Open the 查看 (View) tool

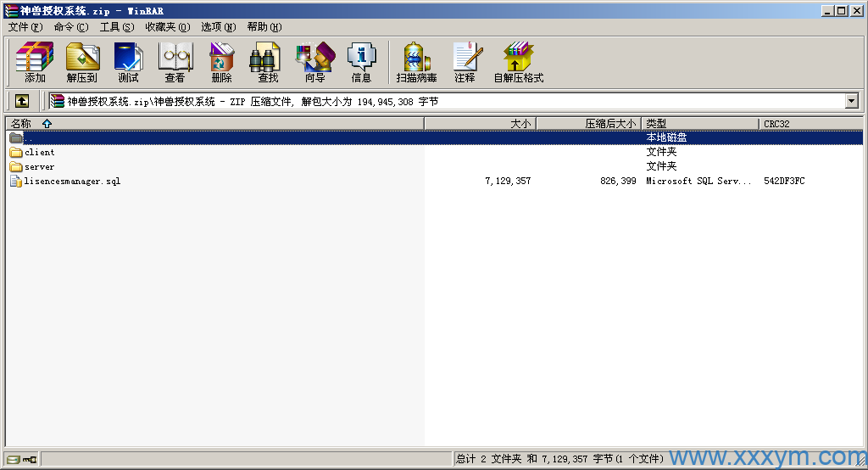coord(175,62)
